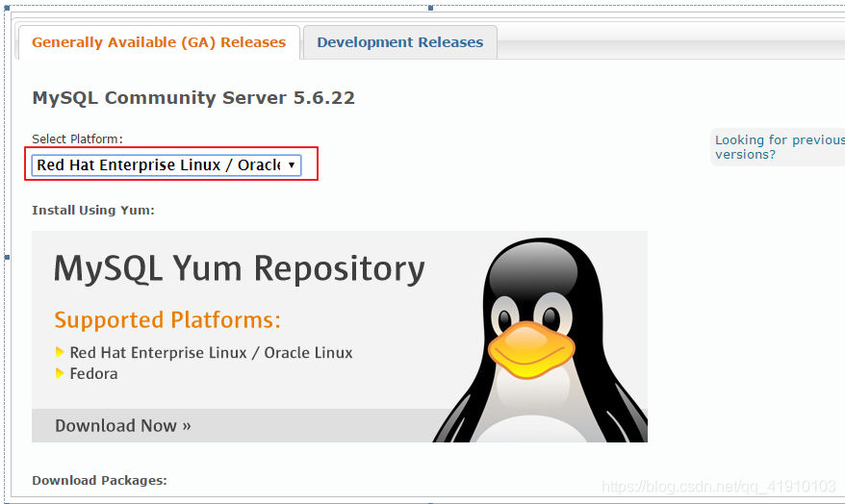Click the Install Using Yum label
845x504 pixels.
pos(93,210)
